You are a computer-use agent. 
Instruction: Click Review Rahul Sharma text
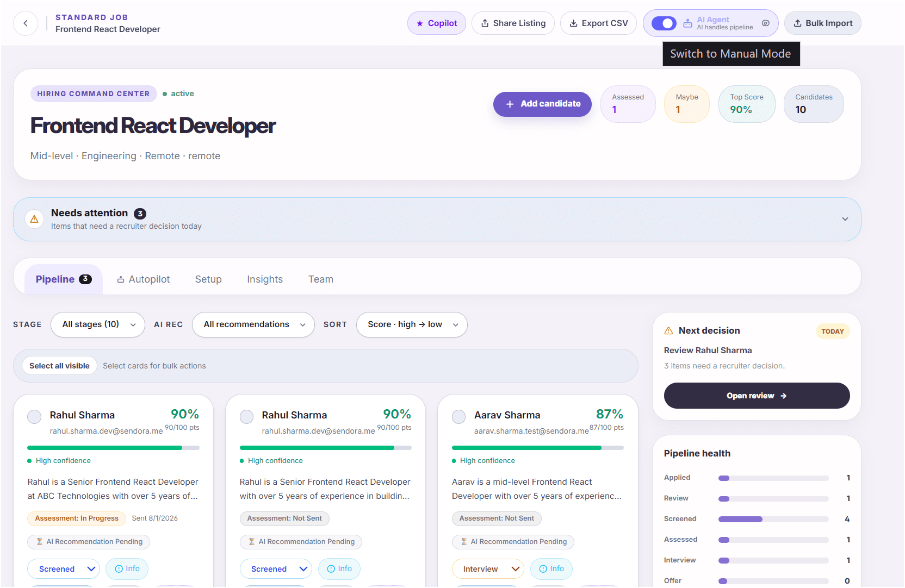point(708,351)
